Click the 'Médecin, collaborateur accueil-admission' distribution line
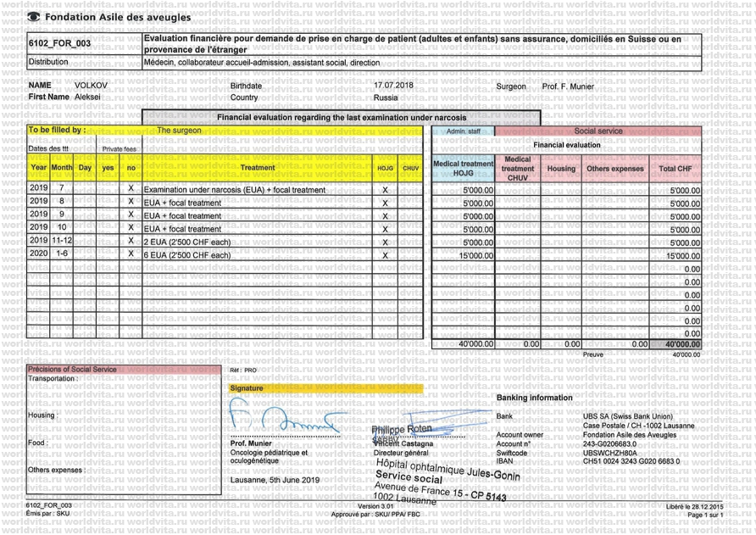The height and width of the screenshot is (535, 756). click(262, 63)
